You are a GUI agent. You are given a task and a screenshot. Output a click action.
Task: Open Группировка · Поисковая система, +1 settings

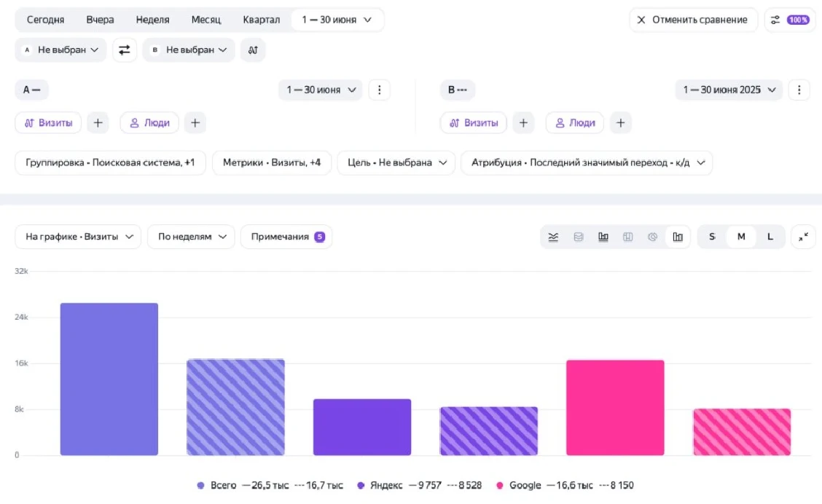pyautogui.click(x=110, y=162)
